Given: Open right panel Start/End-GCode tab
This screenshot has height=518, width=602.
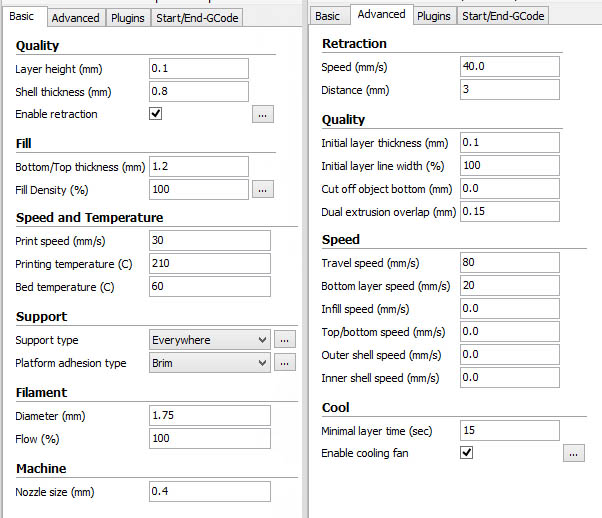Looking at the screenshot, I should click(x=502, y=16).
